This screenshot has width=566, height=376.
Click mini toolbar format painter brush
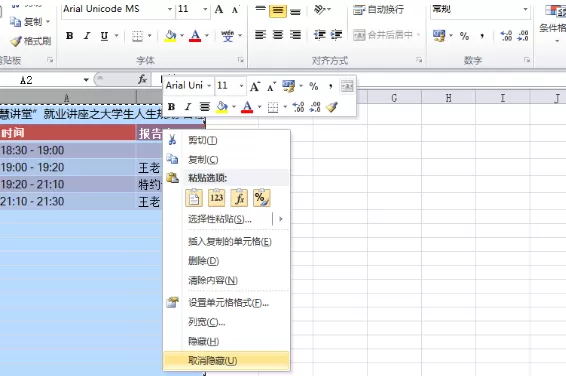[x=331, y=107]
